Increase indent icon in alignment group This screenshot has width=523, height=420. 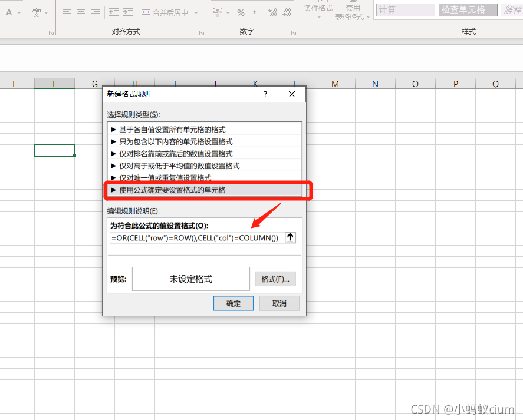click(128, 13)
